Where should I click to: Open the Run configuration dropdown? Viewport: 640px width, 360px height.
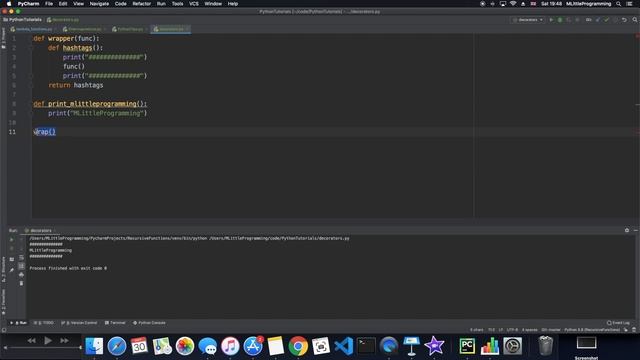528,20
